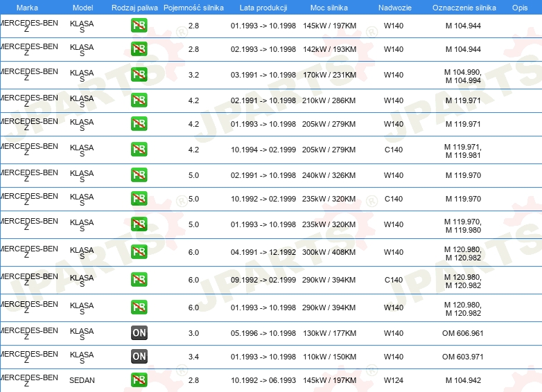This screenshot has height=392, width=542.
Task: Click engine code M 104.942
Action: click(x=463, y=380)
